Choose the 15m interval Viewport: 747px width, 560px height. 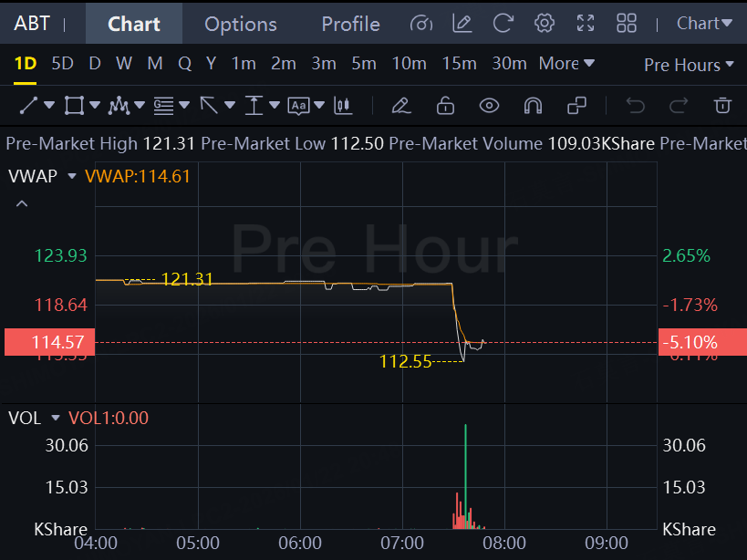(459, 63)
